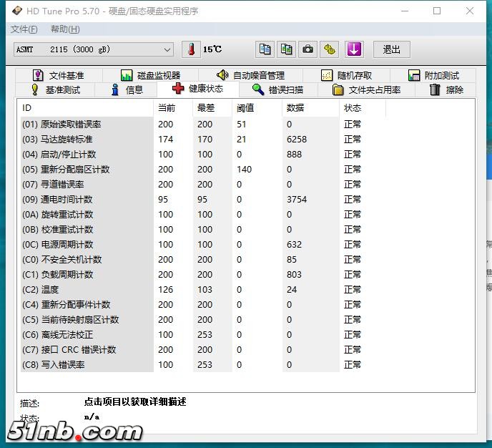Viewport: 492px width, 448px height.
Task: Click the purple download arrow icon
Action: [x=354, y=49]
